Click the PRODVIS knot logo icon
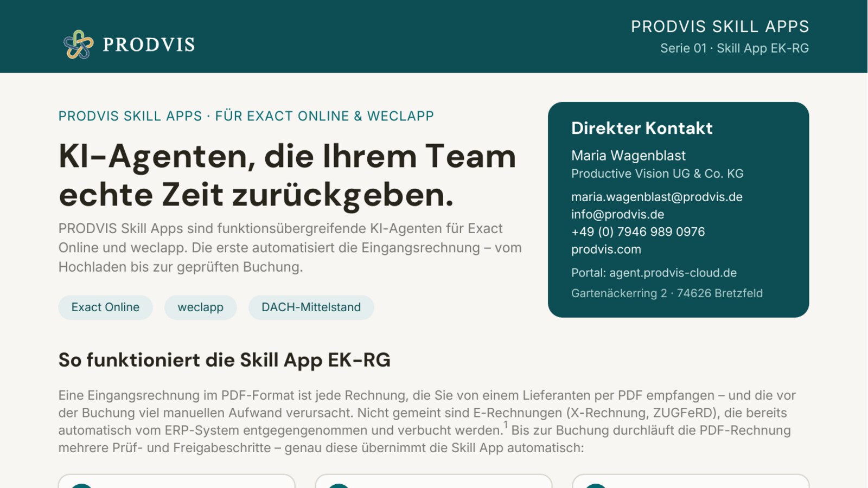868x488 pixels. coord(79,44)
